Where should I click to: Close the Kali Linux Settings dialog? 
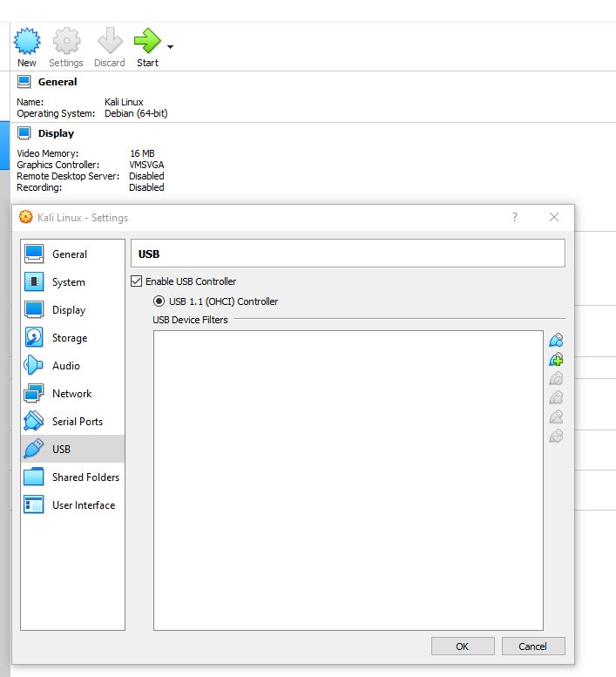[x=554, y=217]
